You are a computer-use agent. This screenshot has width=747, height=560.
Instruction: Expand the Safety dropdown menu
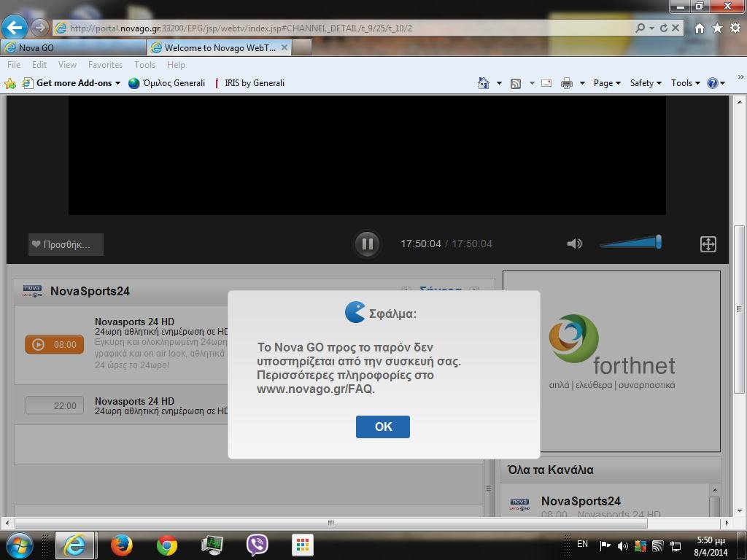(x=645, y=83)
